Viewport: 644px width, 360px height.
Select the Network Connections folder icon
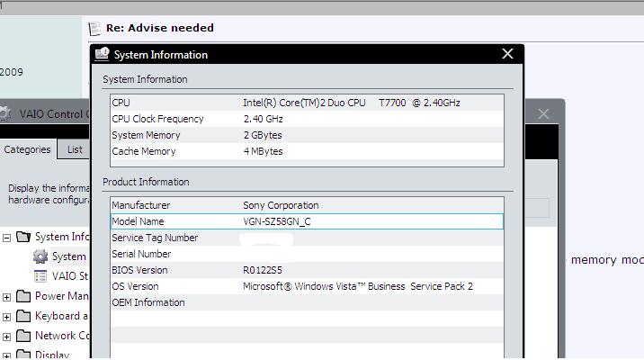23,336
